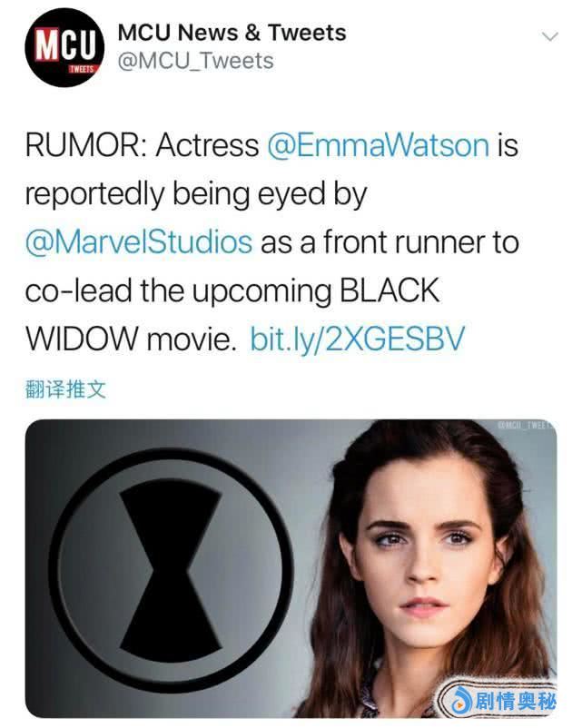Click the word RUMOR: in the tweet
582x728 pixels.
pos(86,145)
